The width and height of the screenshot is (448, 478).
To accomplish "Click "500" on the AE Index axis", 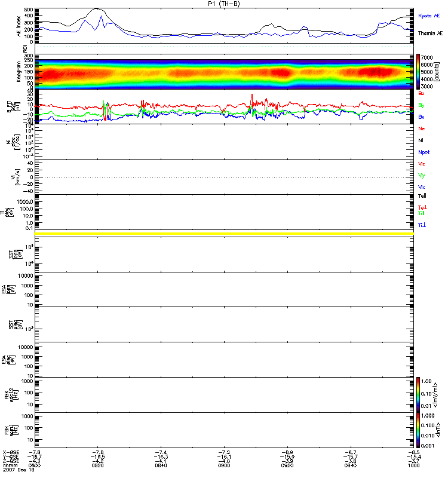I will (28, 10).
